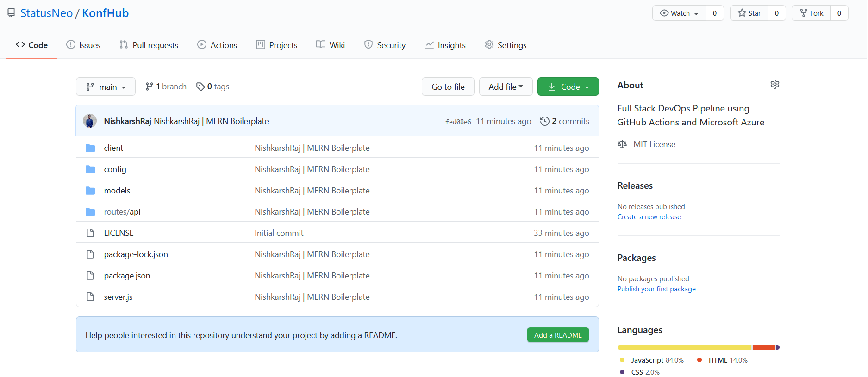Open commit hash fed08e6
The height and width of the screenshot is (377, 868).
click(x=458, y=122)
